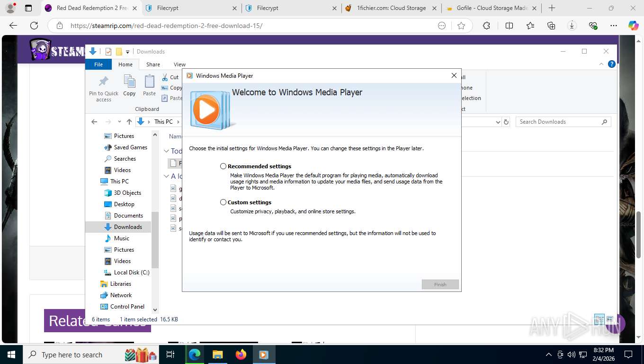The image size is (644, 364).
Task: Go back in File Explorer navigation
Action: (x=94, y=122)
